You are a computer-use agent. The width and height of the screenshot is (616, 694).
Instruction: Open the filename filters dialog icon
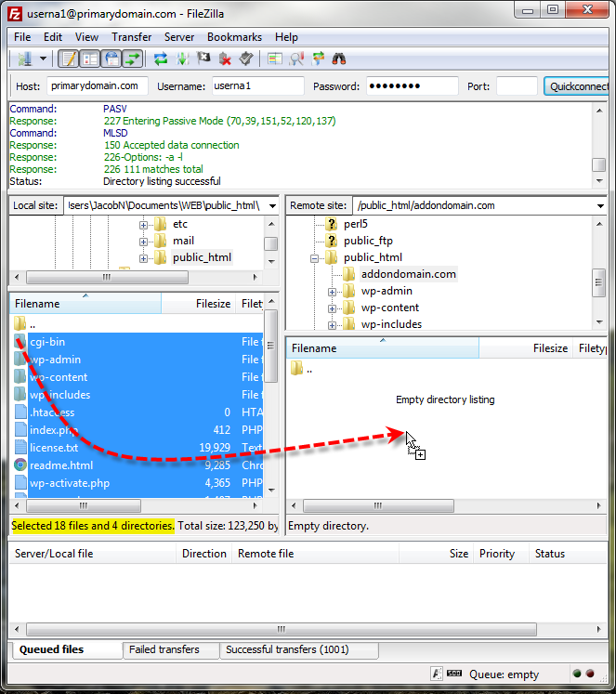point(275,59)
